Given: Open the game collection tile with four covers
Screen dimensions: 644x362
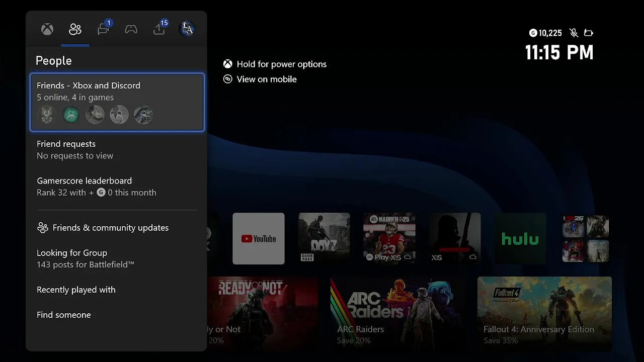Looking at the screenshot, I should [x=586, y=239].
